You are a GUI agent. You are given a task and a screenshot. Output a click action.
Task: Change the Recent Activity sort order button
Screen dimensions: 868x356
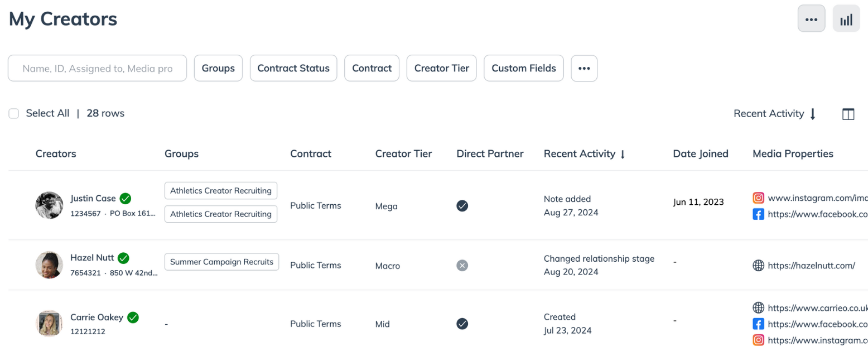click(x=775, y=114)
